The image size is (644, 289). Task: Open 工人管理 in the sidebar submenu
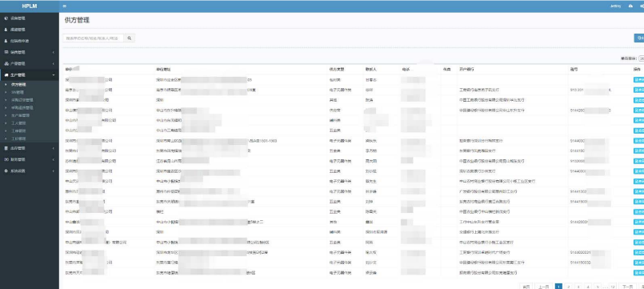click(x=18, y=123)
